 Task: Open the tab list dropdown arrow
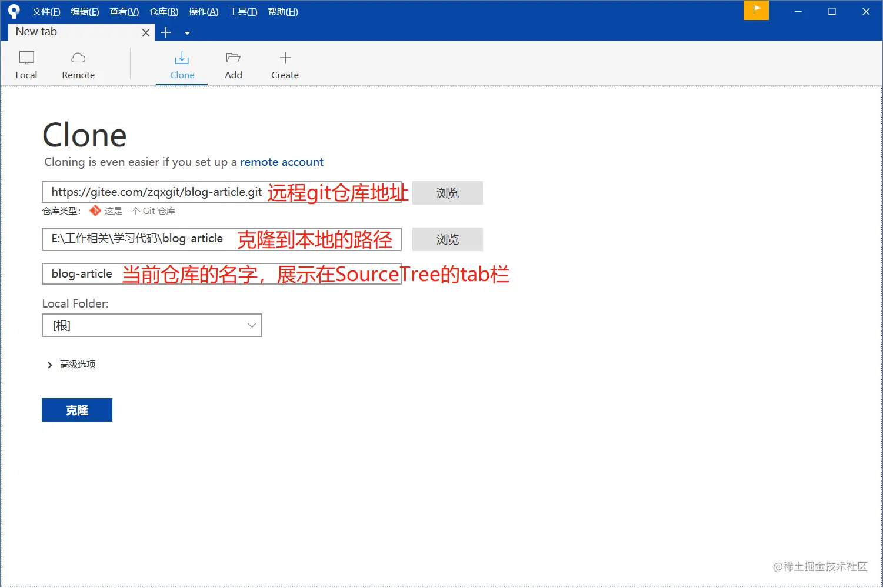coord(187,34)
